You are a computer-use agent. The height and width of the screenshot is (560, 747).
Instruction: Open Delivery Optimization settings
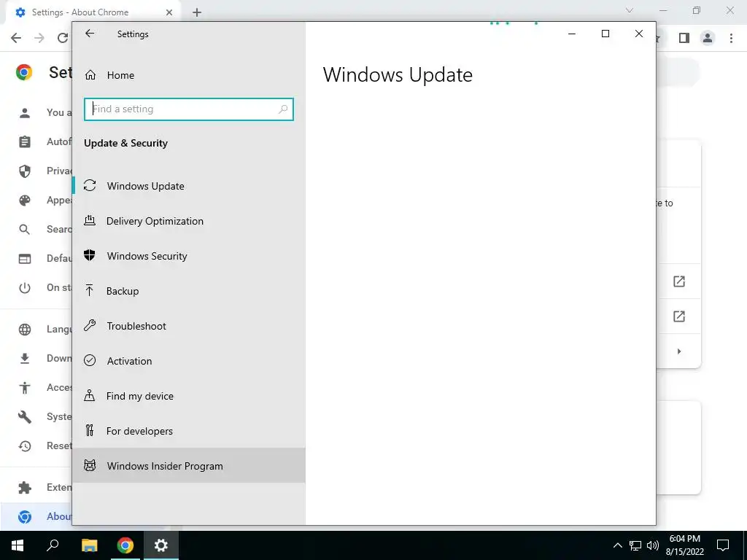pyautogui.click(x=189, y=221)
